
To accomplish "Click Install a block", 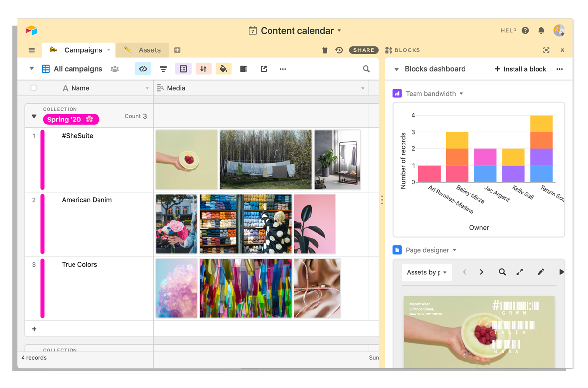I will (x=520, y=69).
